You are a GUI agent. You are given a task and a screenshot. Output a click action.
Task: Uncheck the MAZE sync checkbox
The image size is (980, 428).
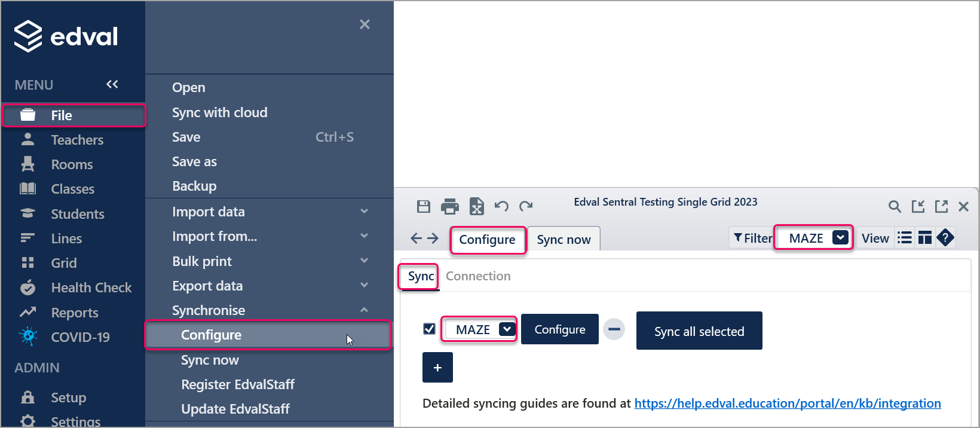(429, 329)
